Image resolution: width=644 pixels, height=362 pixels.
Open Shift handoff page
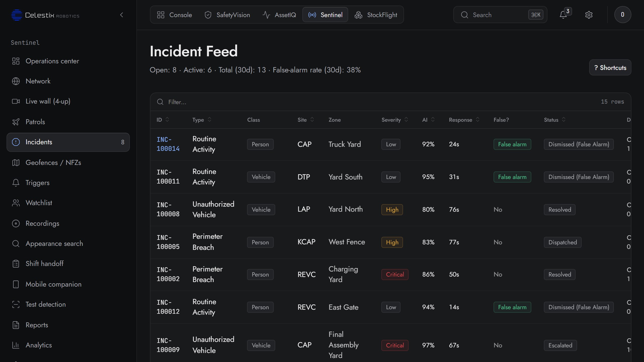[x=68, y=264]
